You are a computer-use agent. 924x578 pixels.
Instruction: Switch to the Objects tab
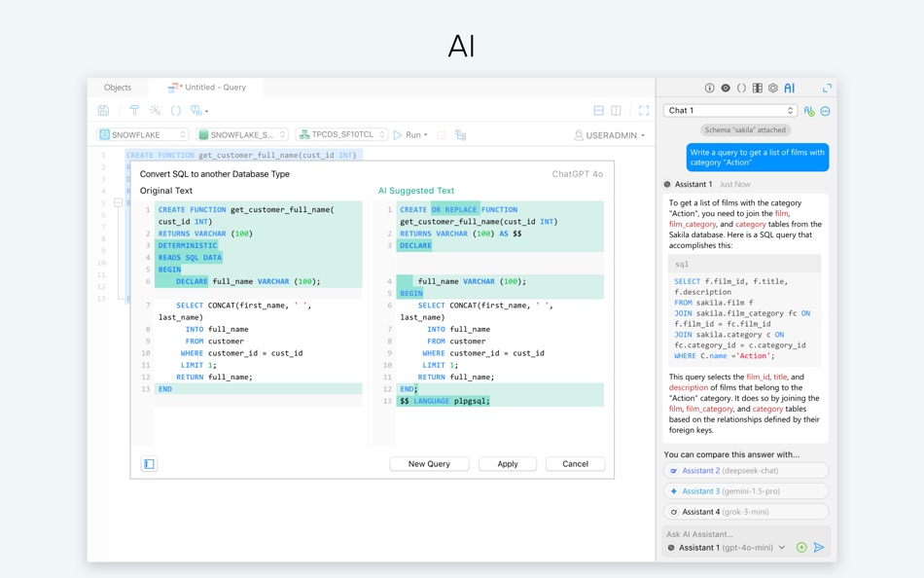click(x=118, y=88)
